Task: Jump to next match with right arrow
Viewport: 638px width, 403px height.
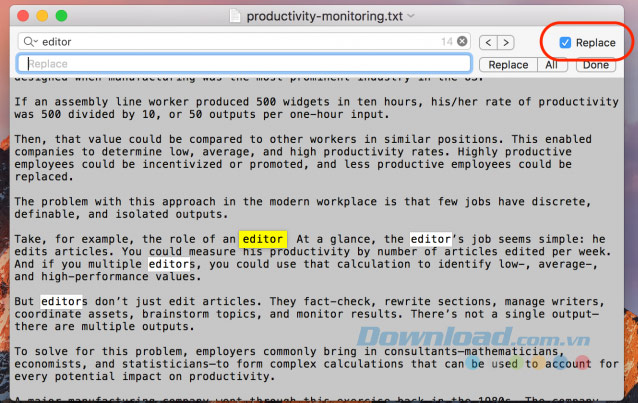Action: (x=505, y=42)
